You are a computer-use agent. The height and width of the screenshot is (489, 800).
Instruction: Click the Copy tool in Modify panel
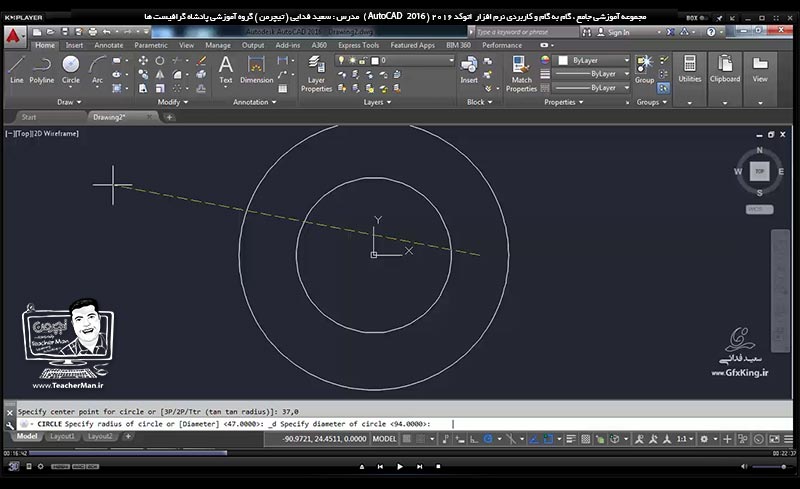(143, 75)
